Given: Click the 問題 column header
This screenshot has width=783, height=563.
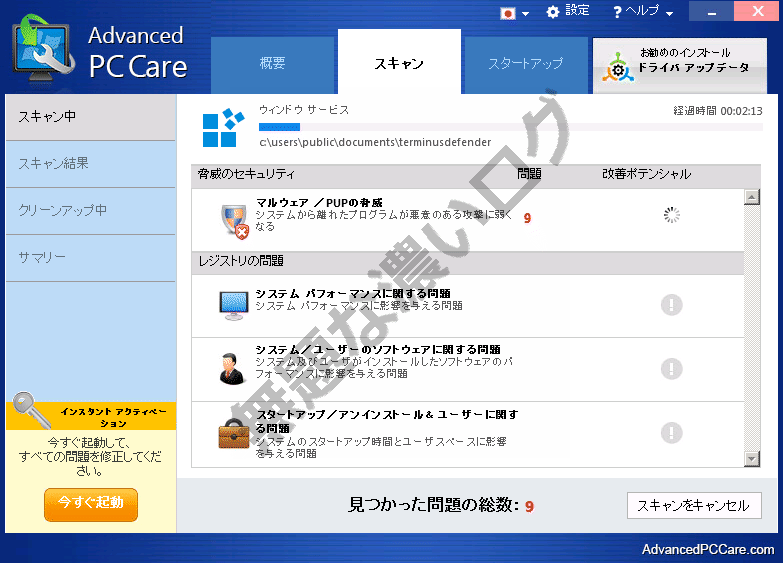Looking at the screenshot, I should click(529, 174).
